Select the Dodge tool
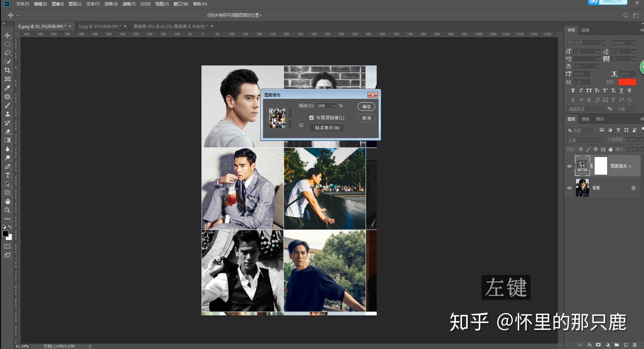This screenshot has width=644, height=349. pyautogui.click(x=7, y=158)
